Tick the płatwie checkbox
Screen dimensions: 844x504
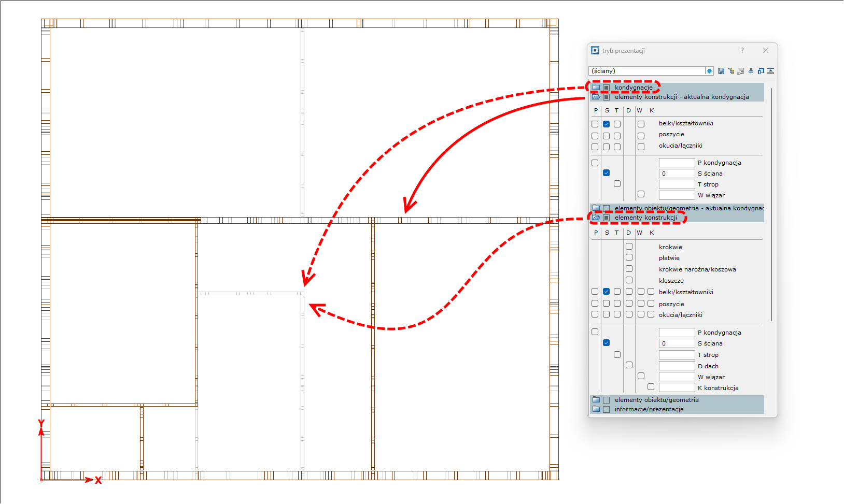(x=629, y=257)
